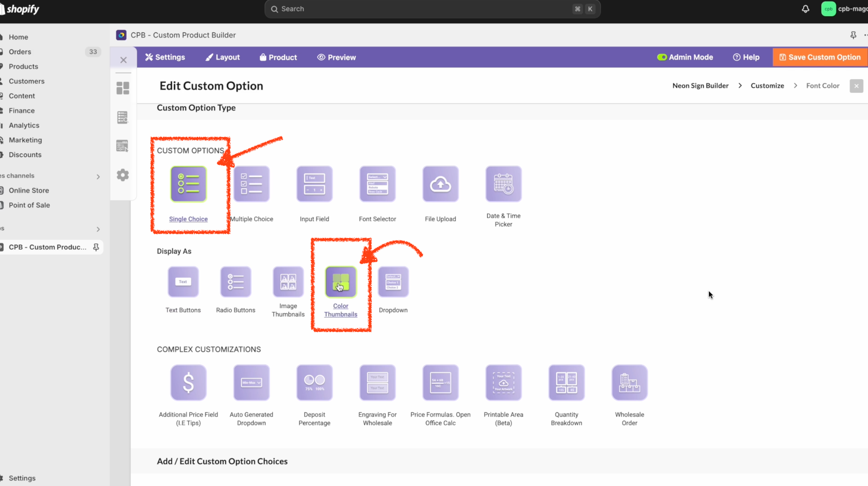
Task: Display as Text Buttons icon
Action: tap(183, 282)
